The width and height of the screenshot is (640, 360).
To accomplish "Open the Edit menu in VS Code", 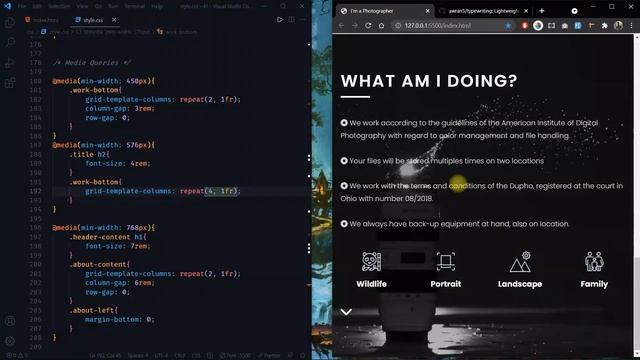I will [37, 6].
